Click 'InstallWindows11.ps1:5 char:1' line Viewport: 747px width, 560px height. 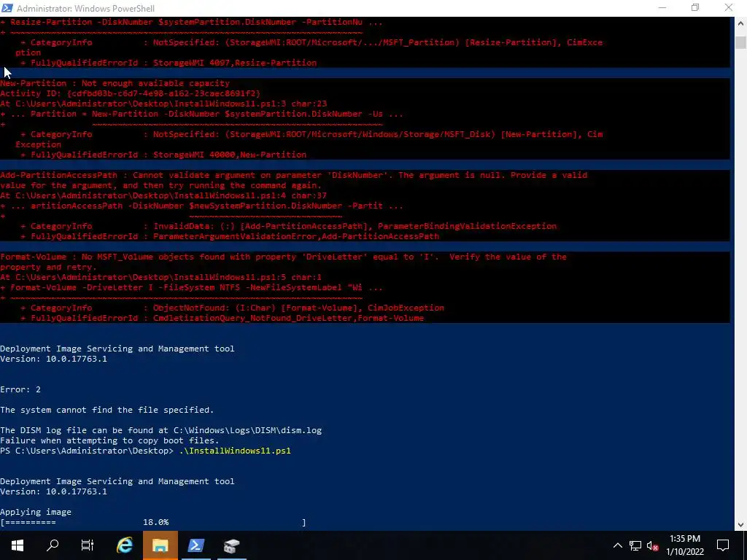(161, 277)
